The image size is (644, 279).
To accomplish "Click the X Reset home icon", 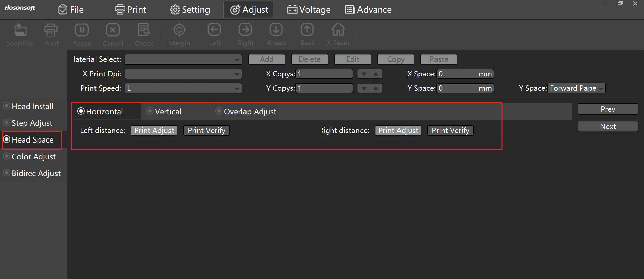I will point(338,30).
